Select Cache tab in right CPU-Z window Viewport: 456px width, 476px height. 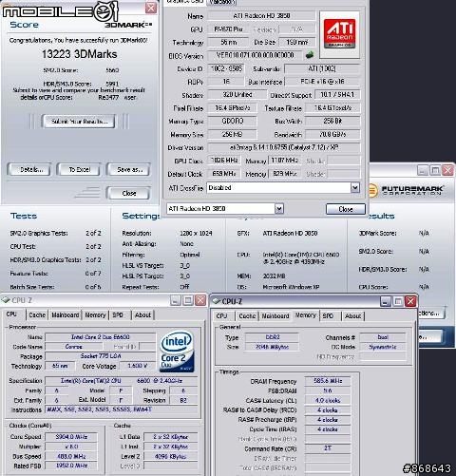[247, 315]
